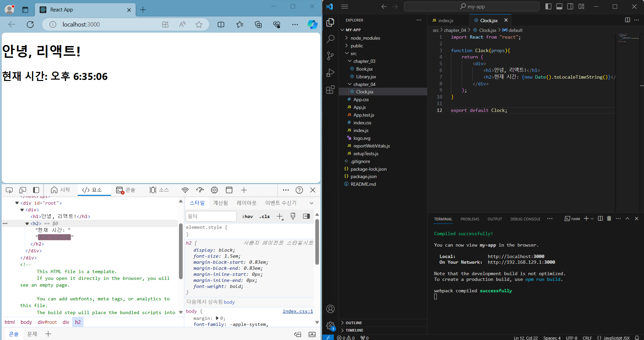Select the inspect element picker tool
This screenshot has height=340, width=644.
coord(9,190)
